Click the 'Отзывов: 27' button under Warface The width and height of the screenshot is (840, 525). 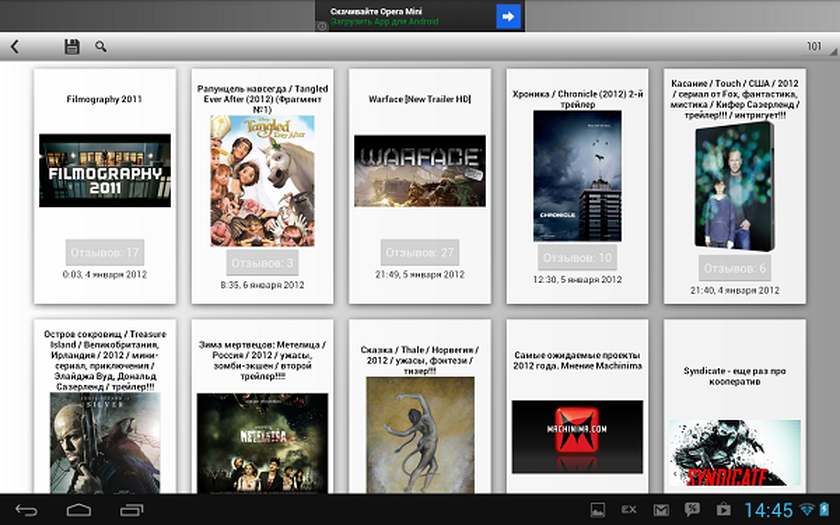point(419,252)
